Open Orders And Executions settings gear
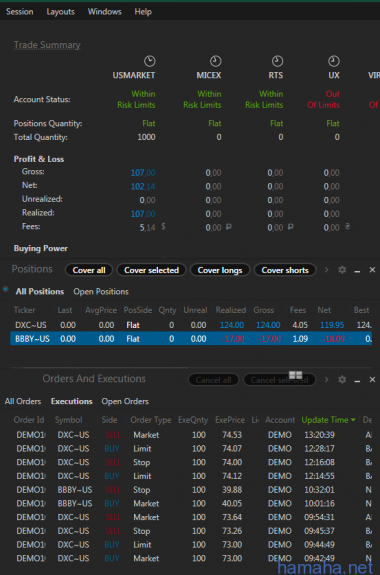Viewport: 380px width, 575px height. 342,379
